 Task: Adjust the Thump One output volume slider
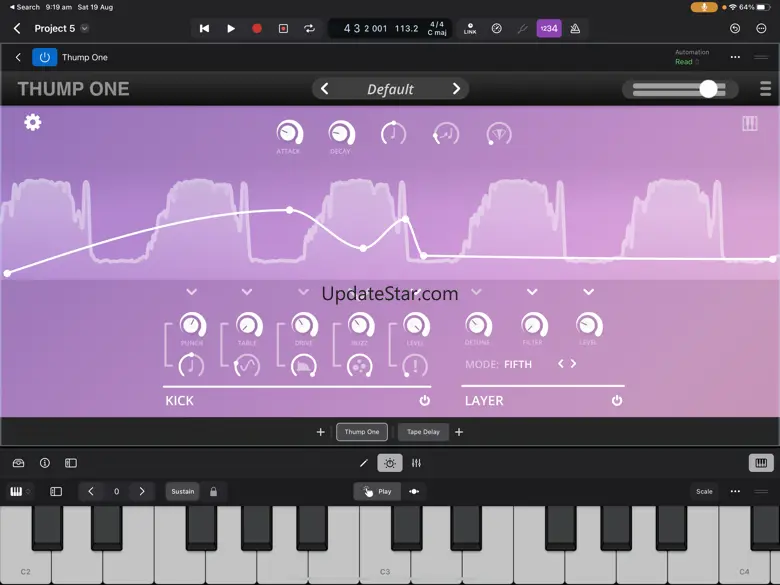click(680, 90)
